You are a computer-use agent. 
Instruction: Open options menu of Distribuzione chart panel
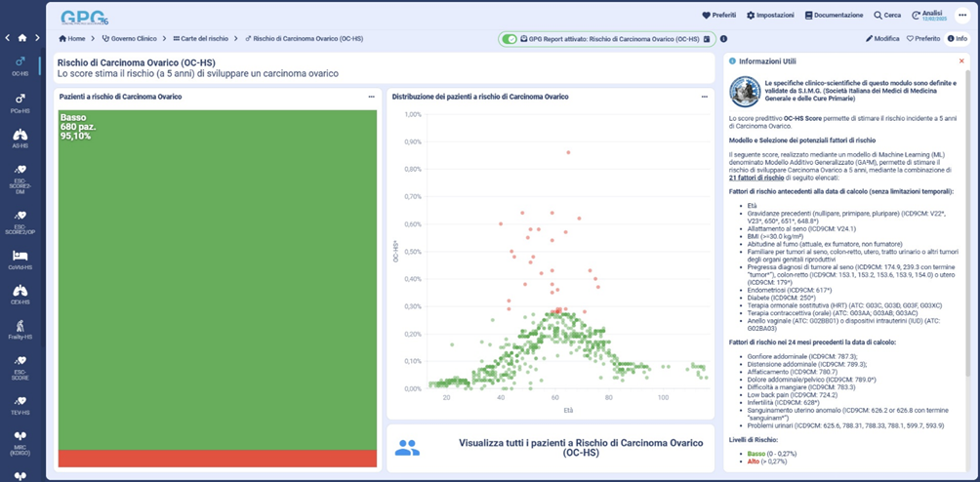[705, 97]
